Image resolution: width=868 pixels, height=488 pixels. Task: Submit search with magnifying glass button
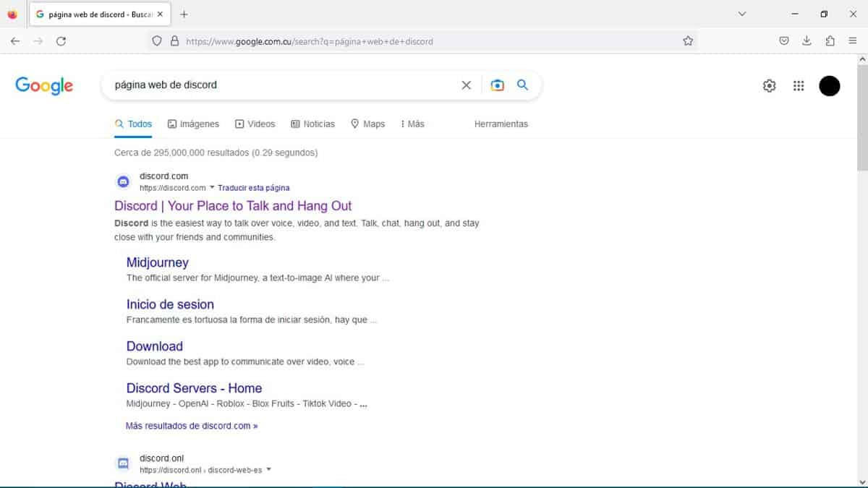tap(523, 85)
